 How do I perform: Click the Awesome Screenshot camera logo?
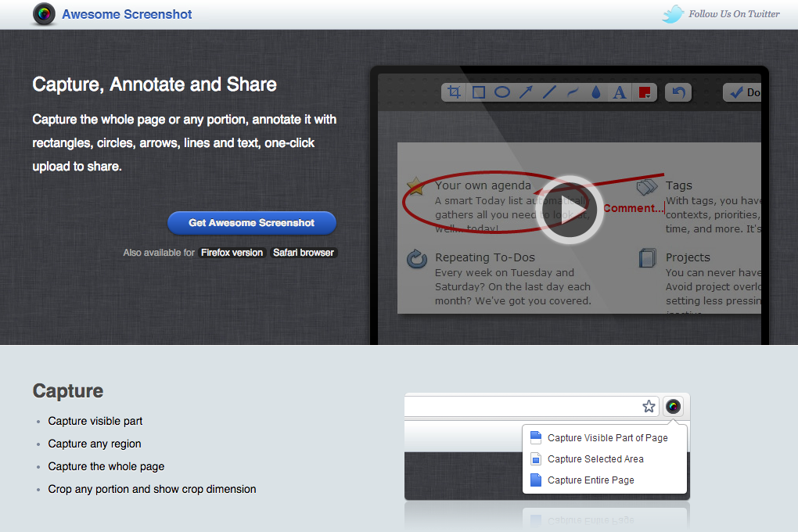coord(44,14)
